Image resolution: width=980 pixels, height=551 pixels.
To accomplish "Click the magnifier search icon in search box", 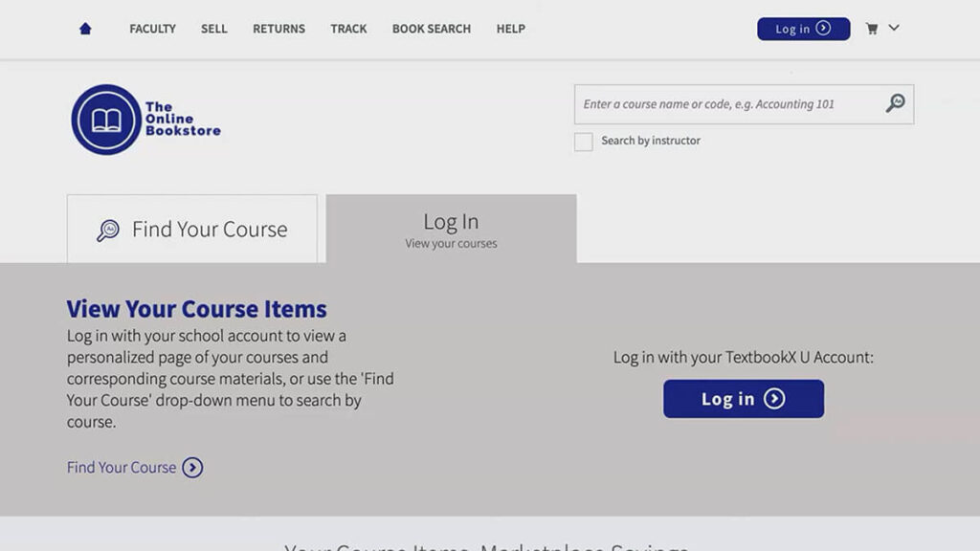I will 895,103.
